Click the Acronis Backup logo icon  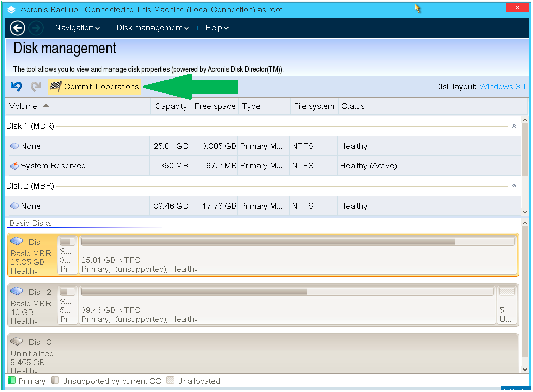(11, 9)
